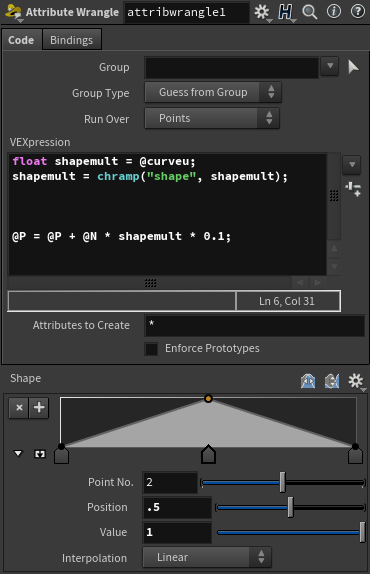Click the reverse ramp domain icon
The height and width of the screenshot is (574, 370).
pyautogui.click(x=332, y=381)
